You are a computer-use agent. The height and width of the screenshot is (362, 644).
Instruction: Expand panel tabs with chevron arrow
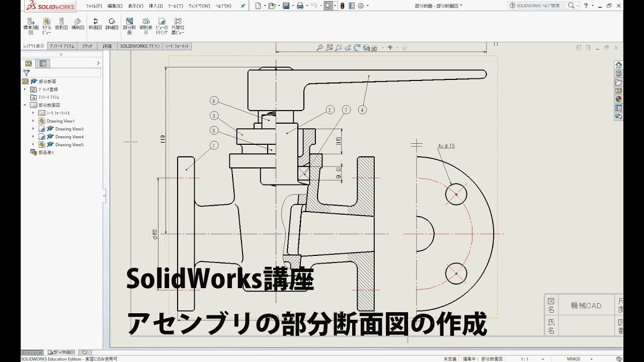(98, 63)
